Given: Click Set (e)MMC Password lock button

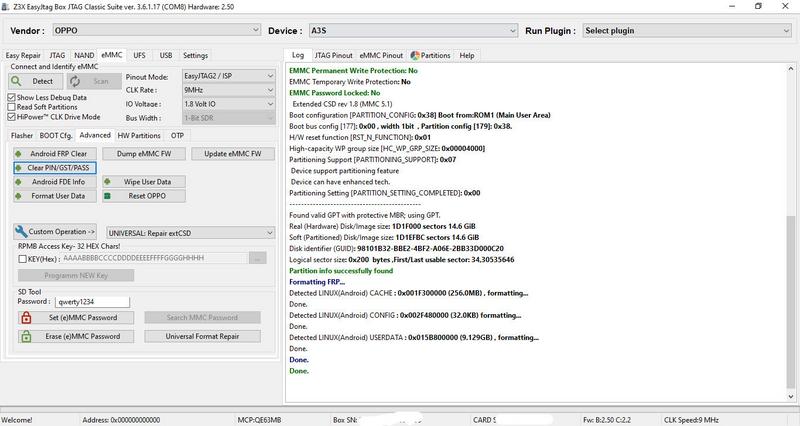Looking at the screenshot, I should (x=76, y=318).
